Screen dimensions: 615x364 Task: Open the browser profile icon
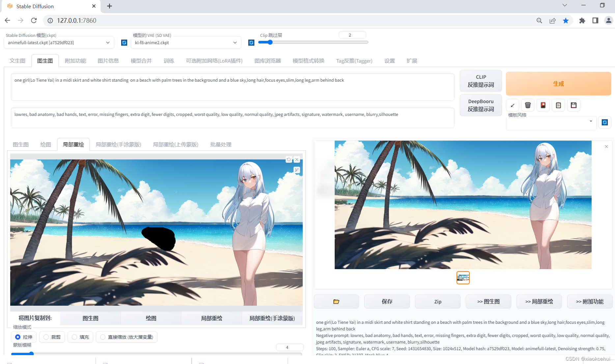[608, 21]
